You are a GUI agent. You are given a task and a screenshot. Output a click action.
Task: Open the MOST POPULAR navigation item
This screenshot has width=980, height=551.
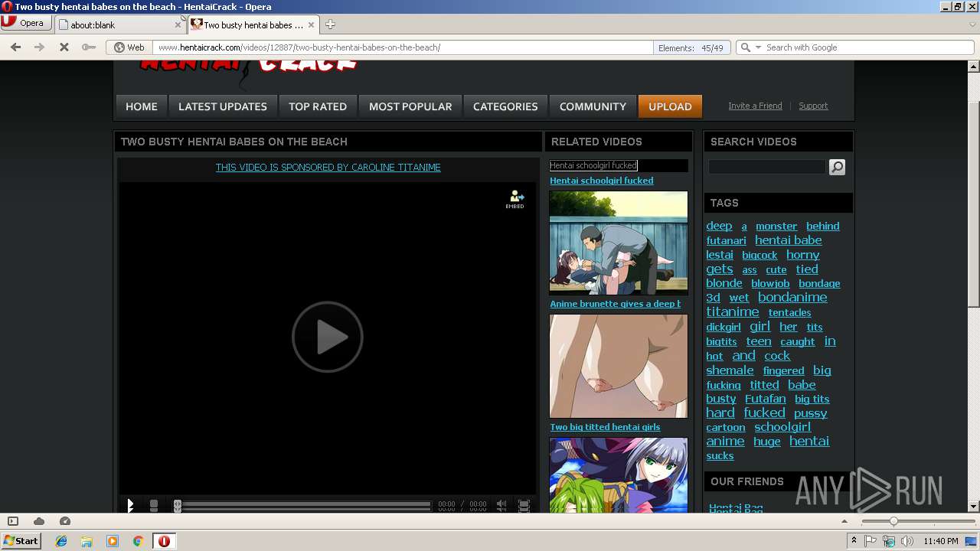tap(410, 106)
